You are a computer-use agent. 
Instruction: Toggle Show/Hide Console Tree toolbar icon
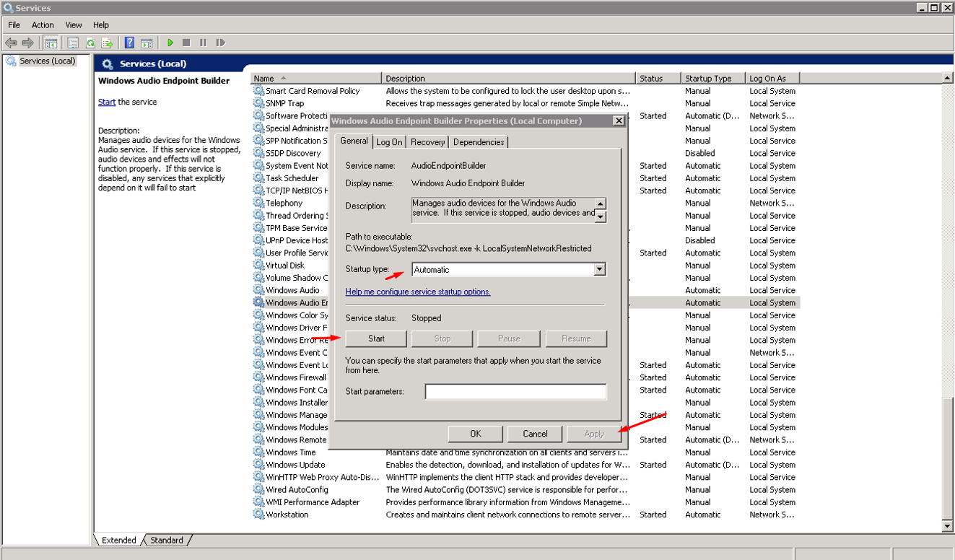coord(51,43)
